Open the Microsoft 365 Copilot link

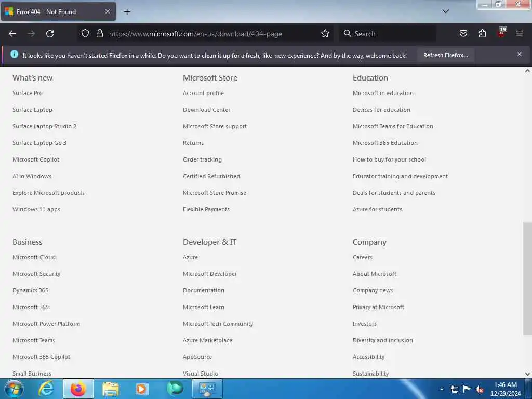[42, 357]
